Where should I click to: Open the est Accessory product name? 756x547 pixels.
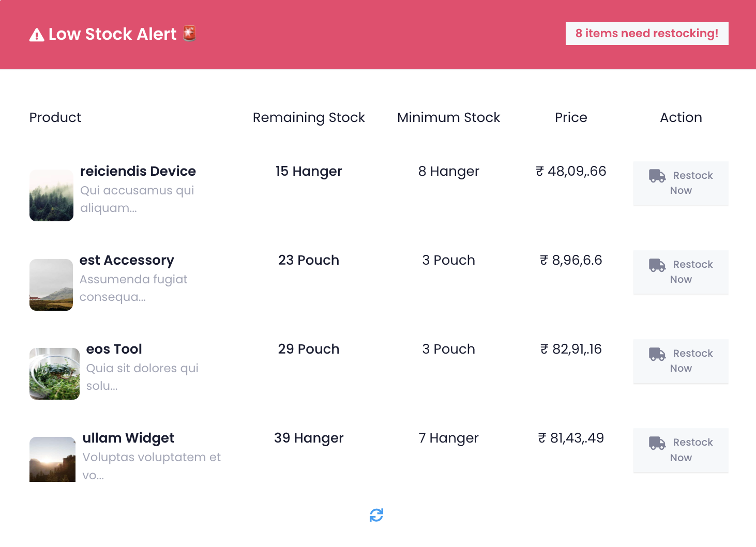click(127, 260)
